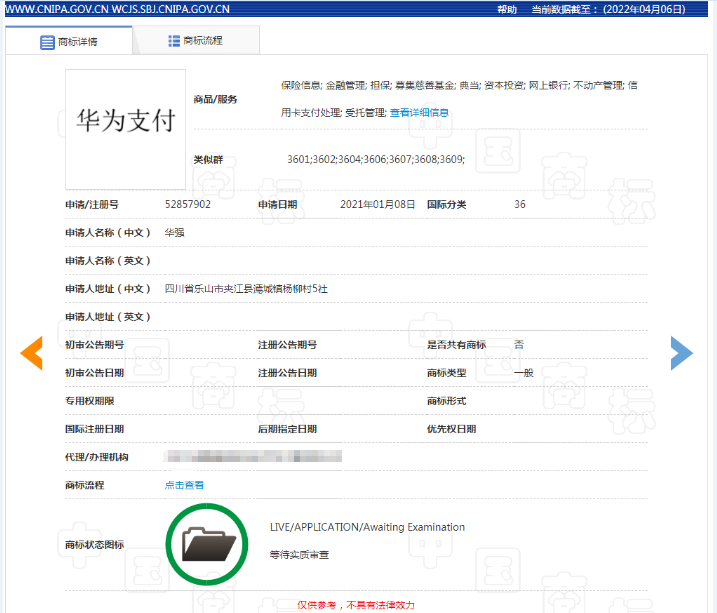Select the application date 2021年01月08日
717x613 pixels.
(377, 204)
